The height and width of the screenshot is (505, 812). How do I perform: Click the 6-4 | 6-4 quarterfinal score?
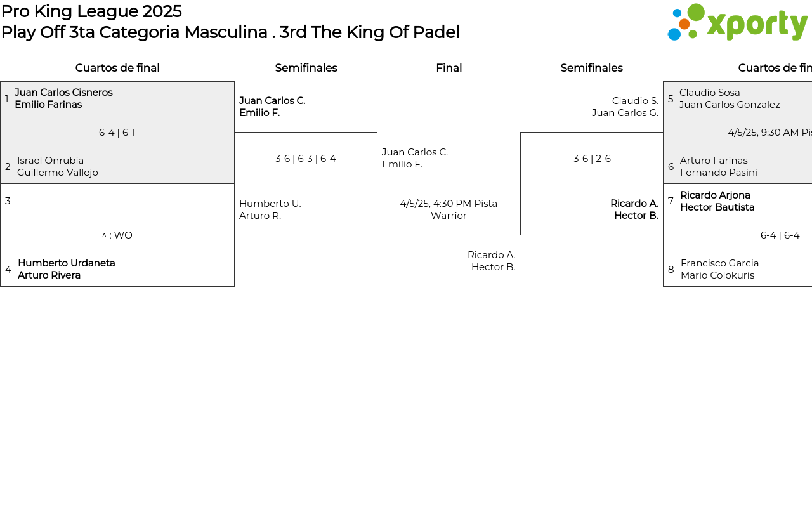[780, 235]
